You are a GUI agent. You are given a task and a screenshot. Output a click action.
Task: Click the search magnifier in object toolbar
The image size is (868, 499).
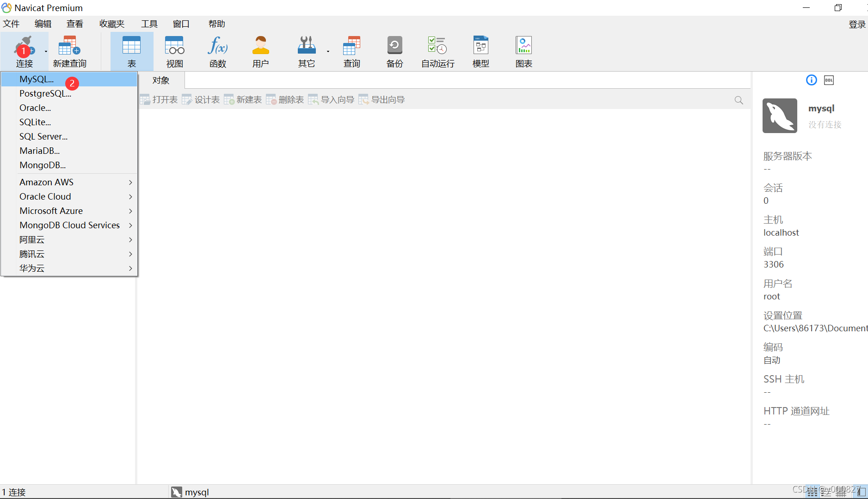[x=739, y=100]
